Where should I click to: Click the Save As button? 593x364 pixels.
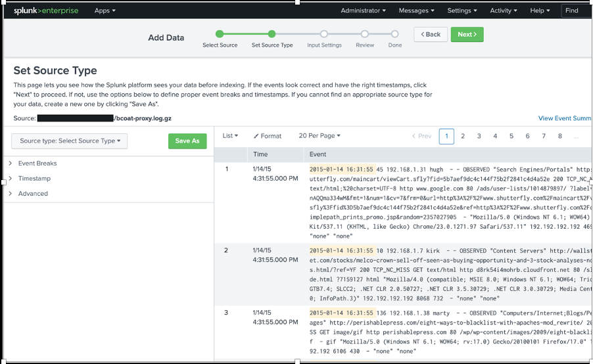point(187,141)
